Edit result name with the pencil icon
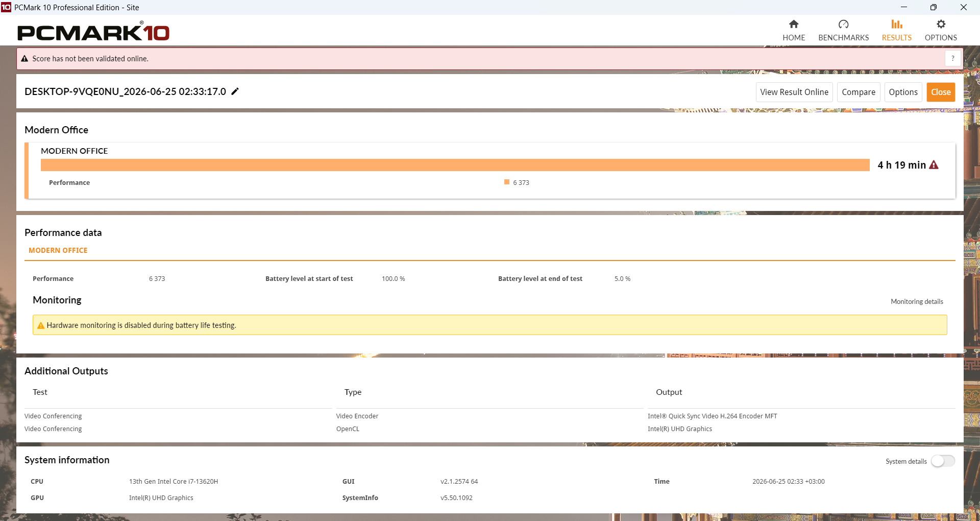Screen dimensions: 980x521 tap(235, 91)
